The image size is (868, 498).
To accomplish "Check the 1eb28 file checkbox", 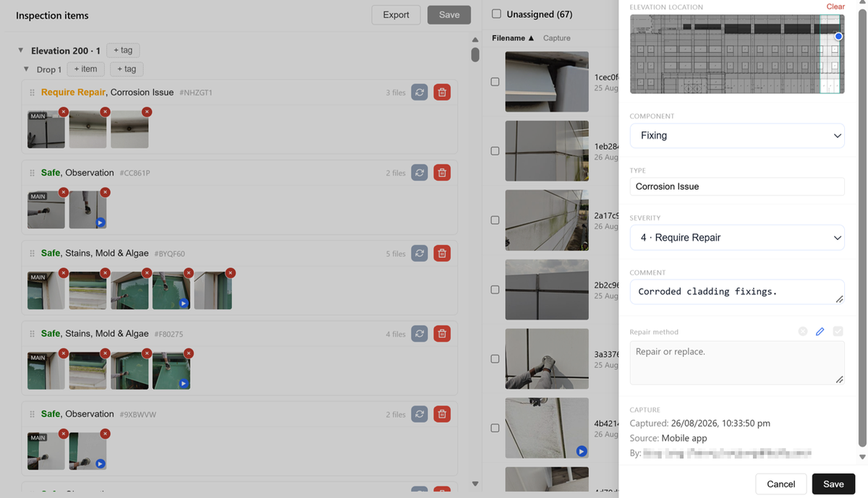I will tap(495, 151).
